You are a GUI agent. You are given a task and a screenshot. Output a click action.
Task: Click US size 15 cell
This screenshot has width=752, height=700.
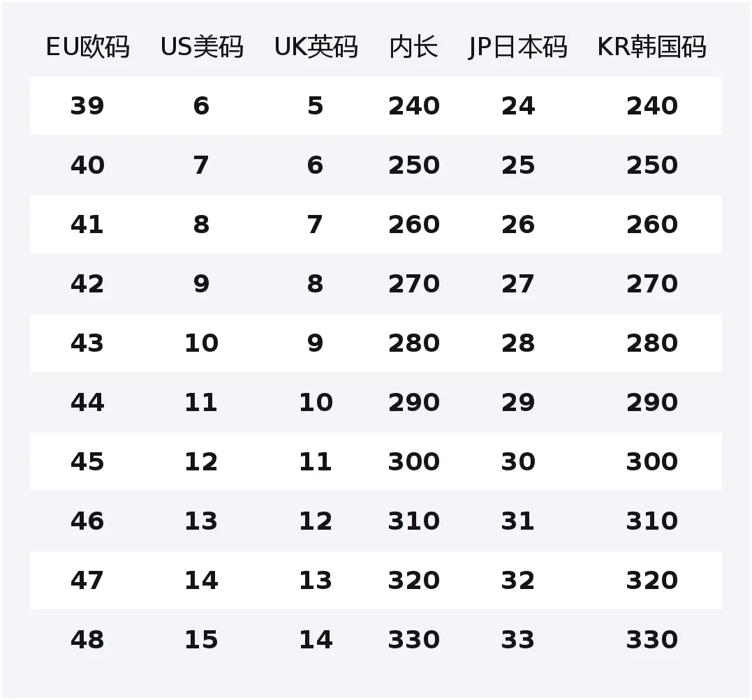click(x=201, y=639)
